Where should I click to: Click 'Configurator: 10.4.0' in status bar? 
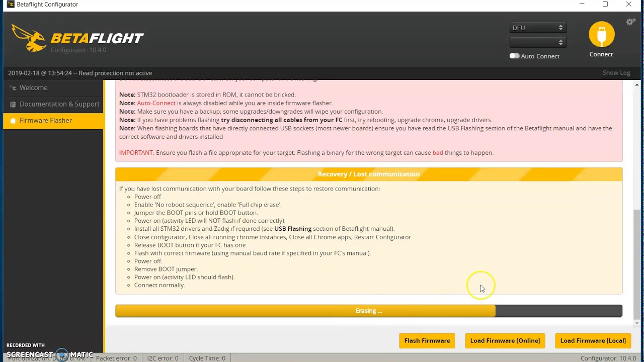point(608,358)
